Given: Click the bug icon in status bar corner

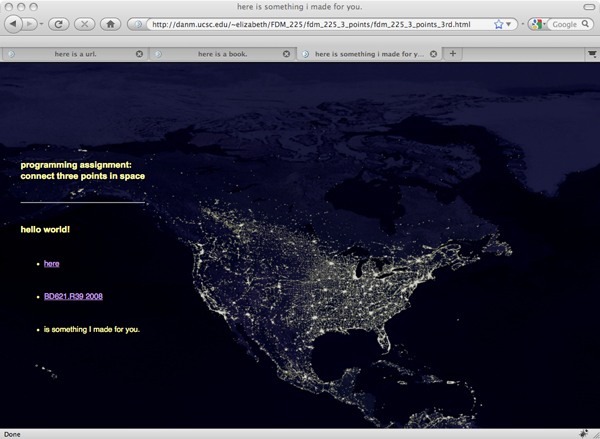Looking at the screenshot, I should 584,433.
